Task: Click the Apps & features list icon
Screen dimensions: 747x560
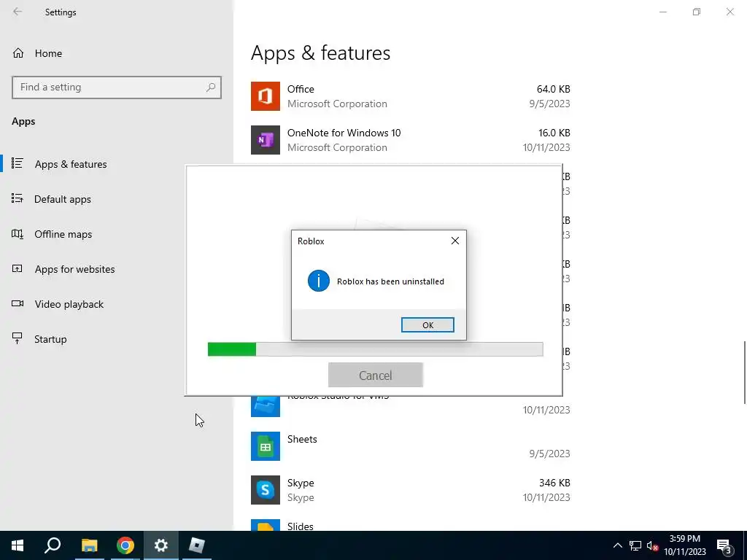Action: [18, 163]
